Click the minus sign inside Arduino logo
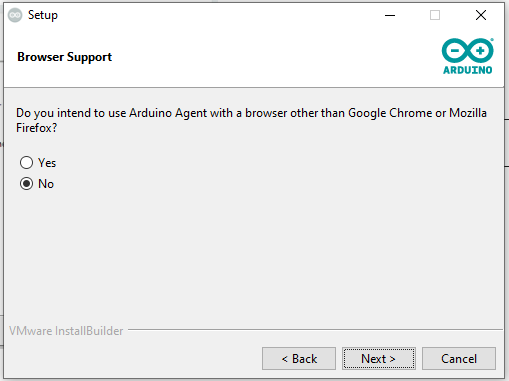The image size is (509, 381). click(455, 51)
